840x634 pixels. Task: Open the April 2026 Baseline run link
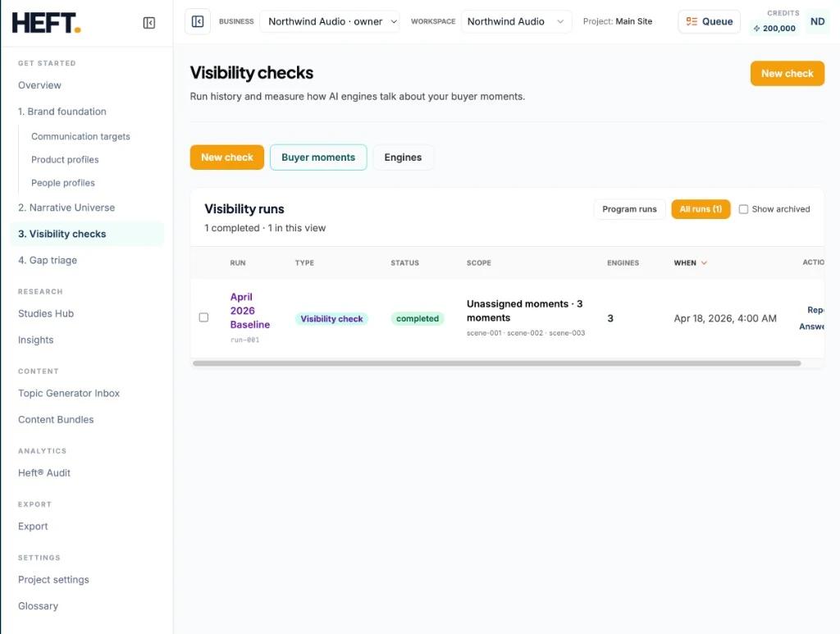[x=249, y=311]
